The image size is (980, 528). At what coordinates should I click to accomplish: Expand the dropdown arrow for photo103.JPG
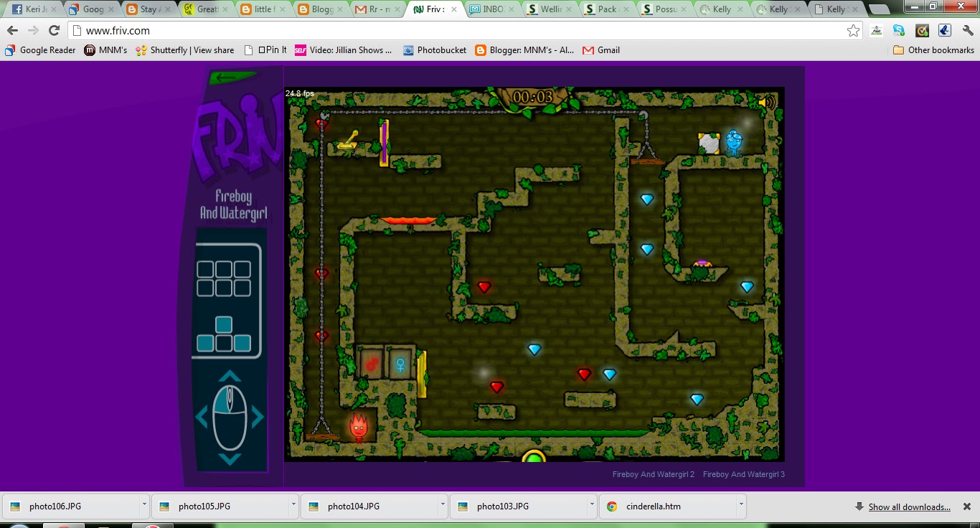(592, 505)
